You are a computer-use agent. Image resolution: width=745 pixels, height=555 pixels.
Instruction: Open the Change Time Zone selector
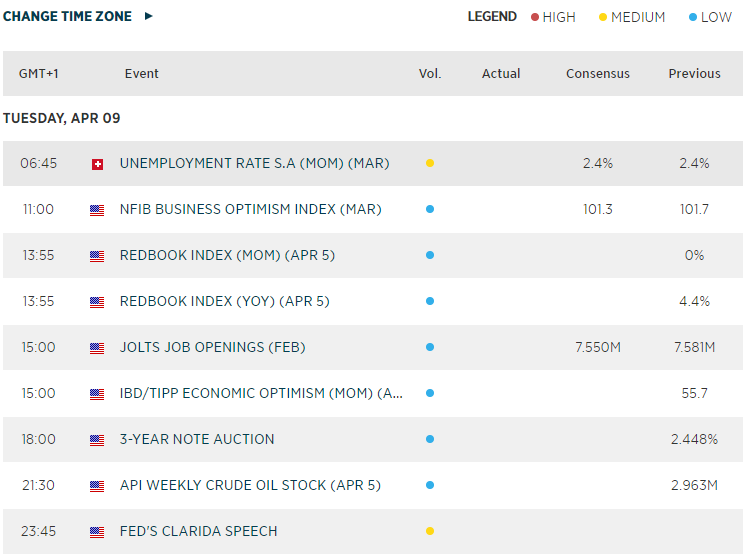67,16
